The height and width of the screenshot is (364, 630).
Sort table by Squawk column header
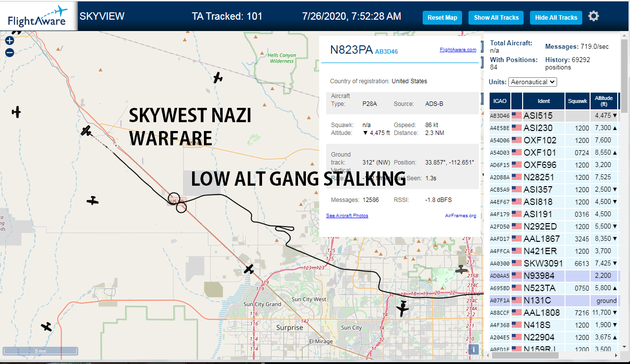pos(577,101)
